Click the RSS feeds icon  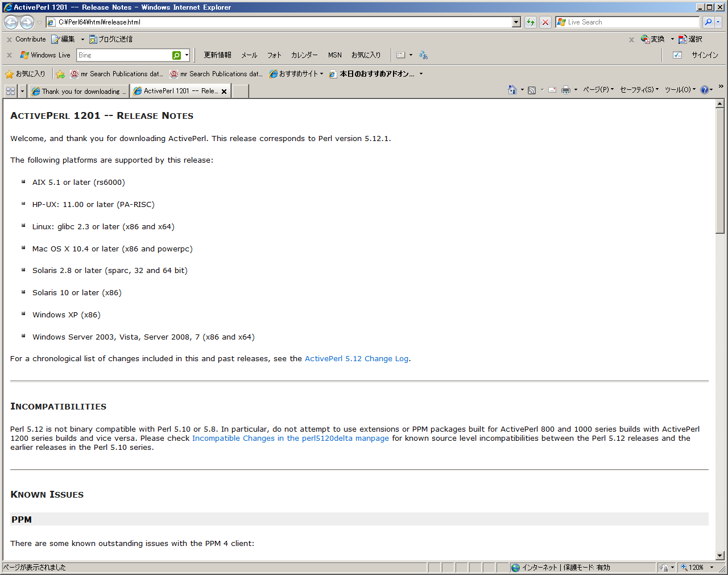point(532,90)
